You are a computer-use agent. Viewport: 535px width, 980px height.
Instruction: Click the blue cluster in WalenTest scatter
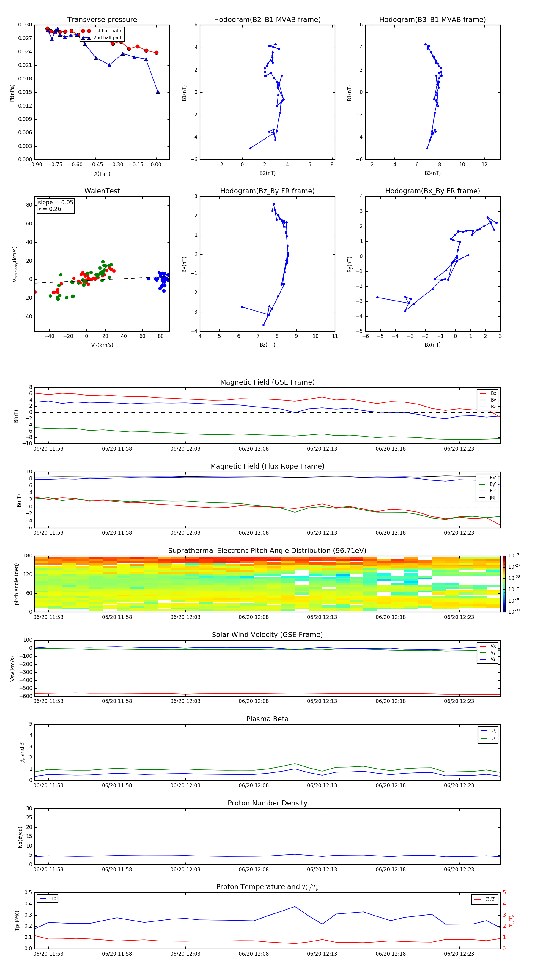click(163, 280)
